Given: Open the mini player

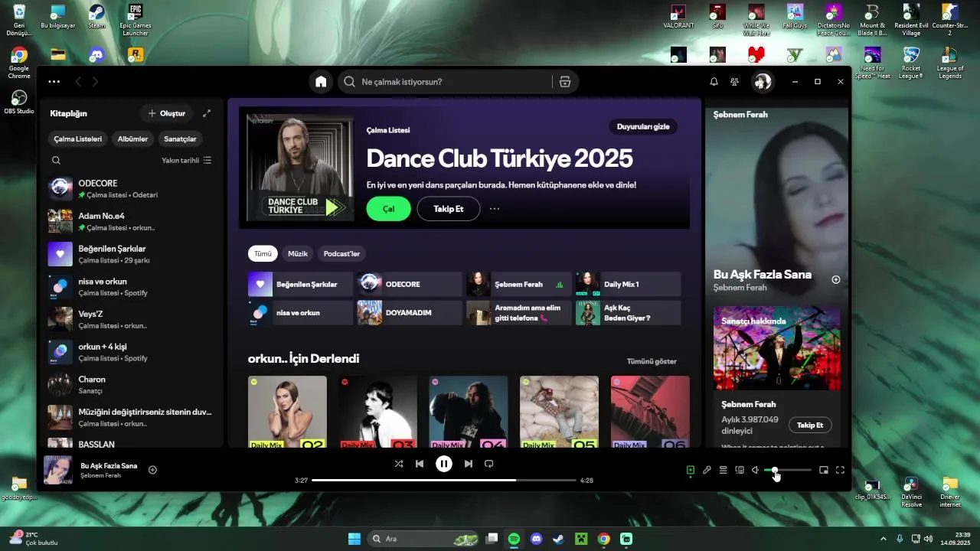Looking at the screenshot, I should pyautogui.click(x=824, y=470).
